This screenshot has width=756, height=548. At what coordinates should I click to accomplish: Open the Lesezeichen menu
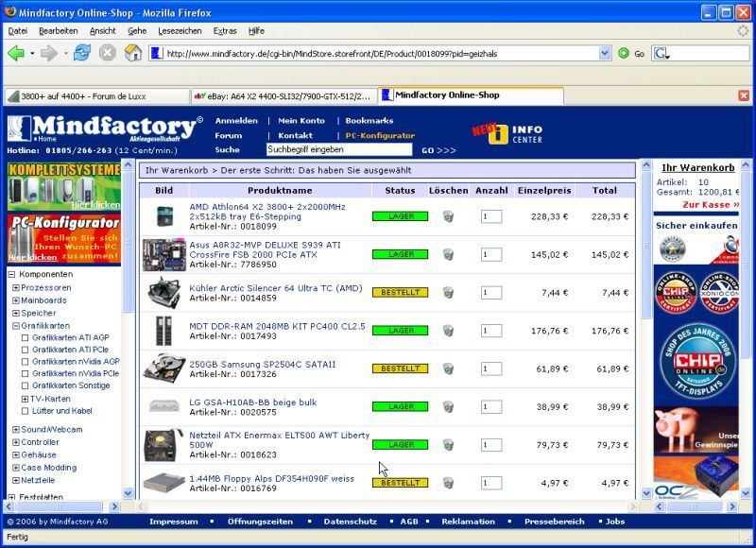pyautogui.click(x=180, y=31)
